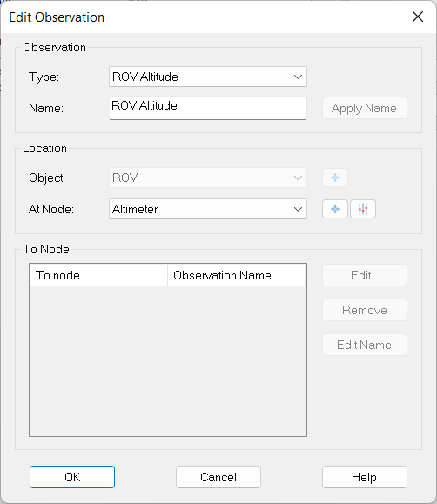The height and width of the screenshot is (504, 437).
Task: Close the Edit Observation dialog
Action: coord(417,17)
